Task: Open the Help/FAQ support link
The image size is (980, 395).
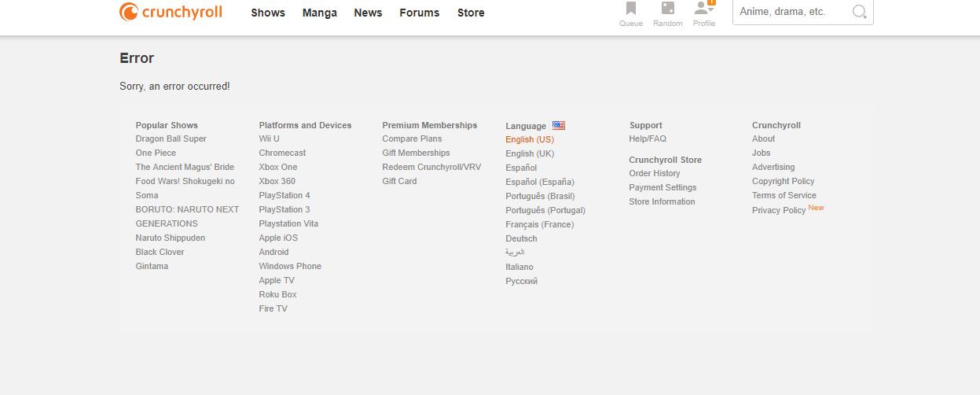Action: (648, 138)
